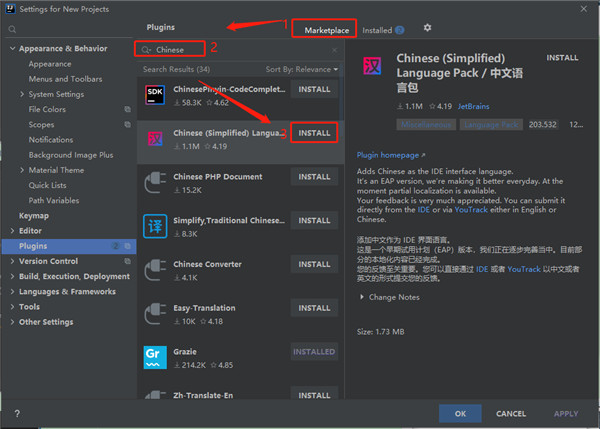Image resolution: width=600 pixels, height=429 pixels.
Task: Click the large language pack icon in details
Action: point(372,66)
